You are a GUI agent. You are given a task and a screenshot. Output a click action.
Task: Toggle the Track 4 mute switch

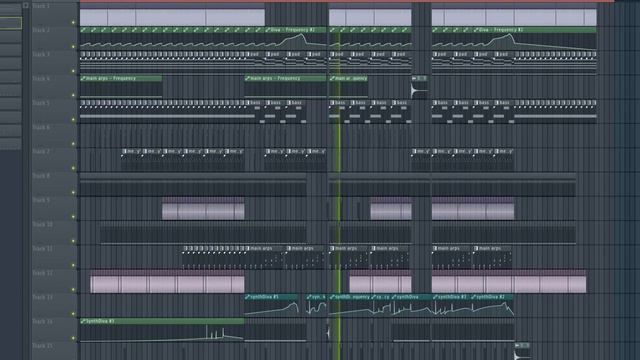(73, 95)
